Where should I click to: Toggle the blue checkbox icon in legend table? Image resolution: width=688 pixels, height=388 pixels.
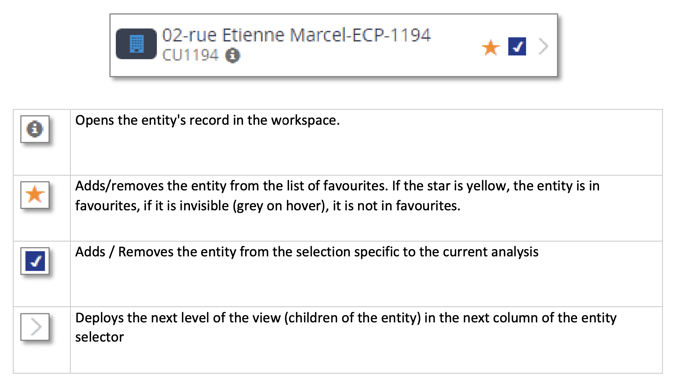(35, 261)
